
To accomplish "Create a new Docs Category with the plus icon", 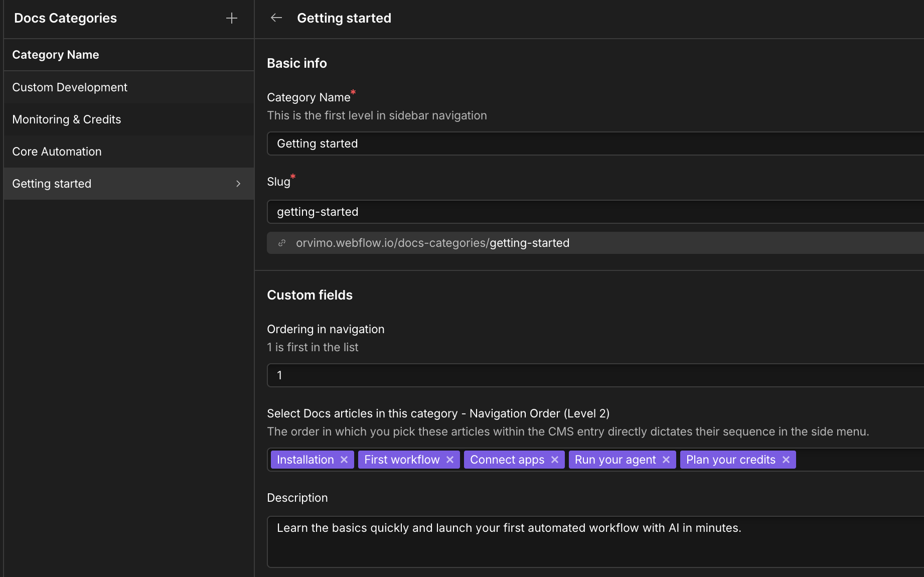I will [x=231, y=18].
